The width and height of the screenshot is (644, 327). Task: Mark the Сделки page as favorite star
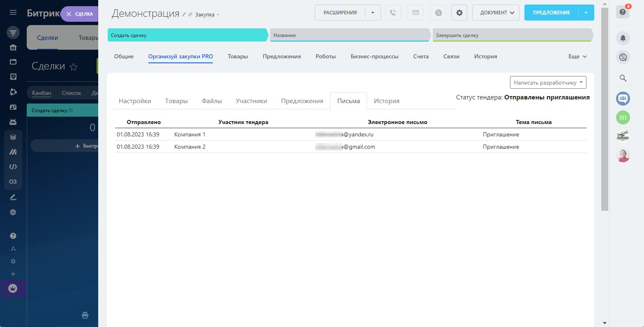[74, 67]
